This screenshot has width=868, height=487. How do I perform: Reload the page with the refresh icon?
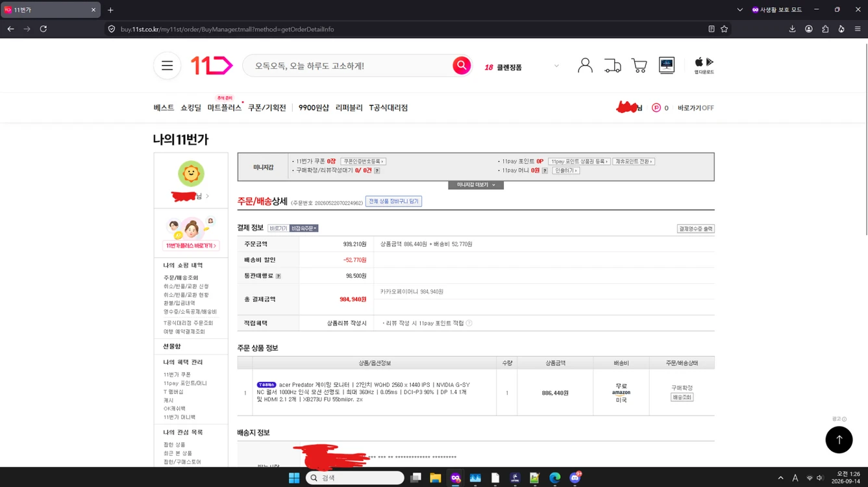(x=43, y=29)
